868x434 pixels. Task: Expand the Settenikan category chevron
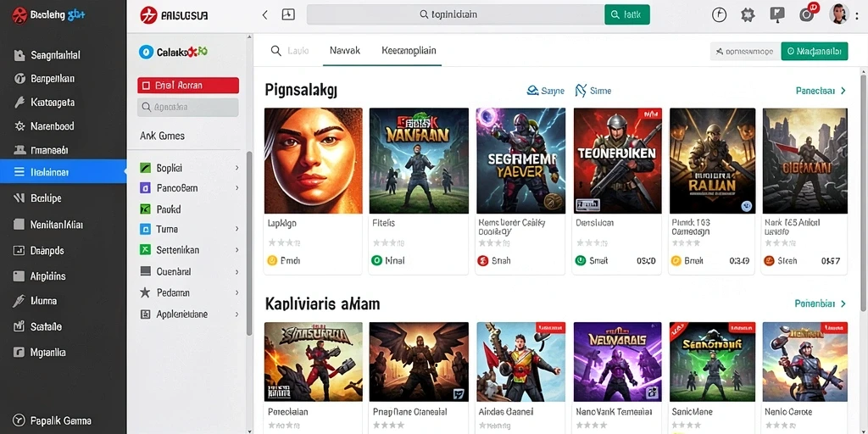coord(237,250)
